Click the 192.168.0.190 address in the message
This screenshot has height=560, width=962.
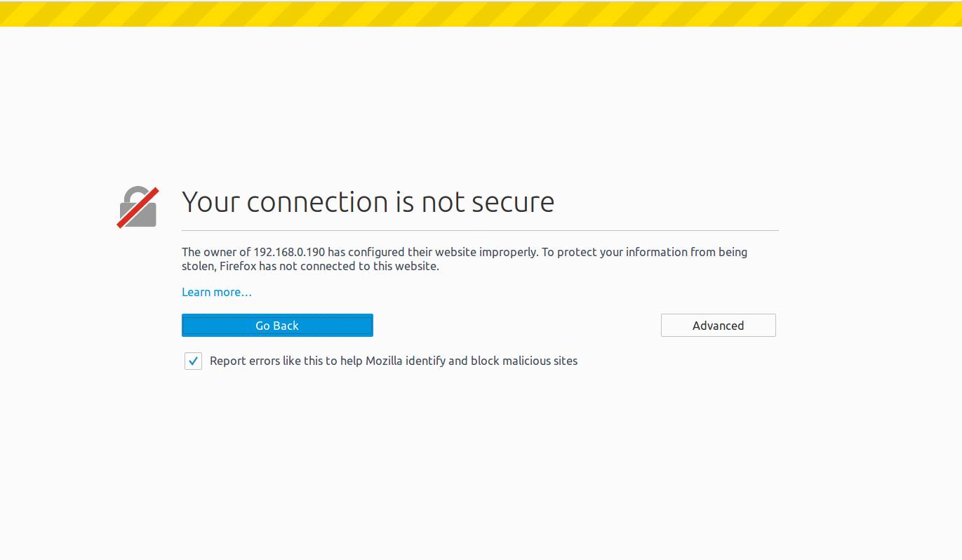coord(289,252)
